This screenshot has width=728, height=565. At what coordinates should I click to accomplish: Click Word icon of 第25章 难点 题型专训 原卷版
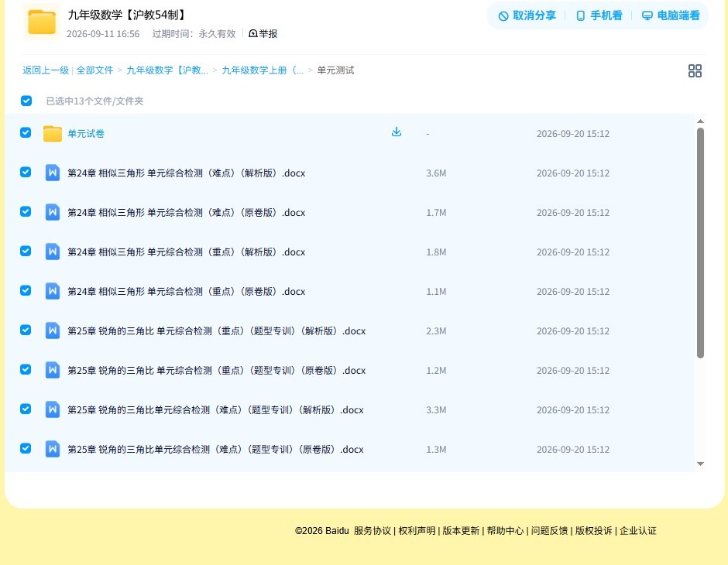pyautogui.click(x=53, y=449)
